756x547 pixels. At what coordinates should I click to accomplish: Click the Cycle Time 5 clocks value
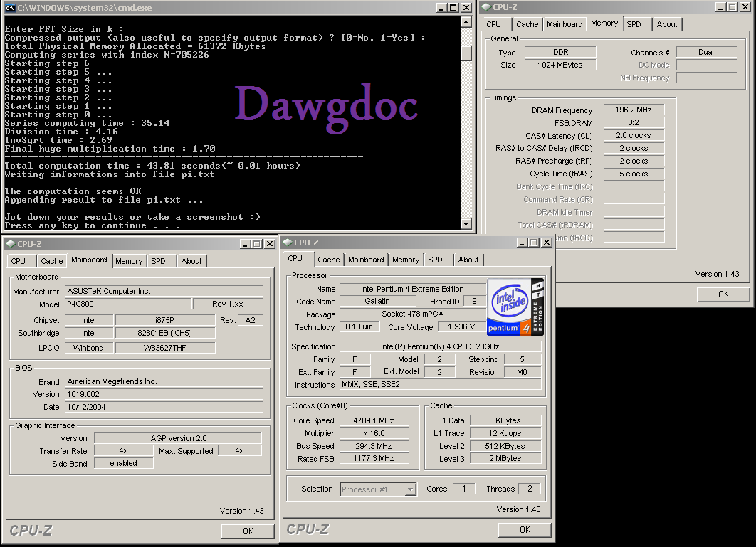click(x=634, y=174)
